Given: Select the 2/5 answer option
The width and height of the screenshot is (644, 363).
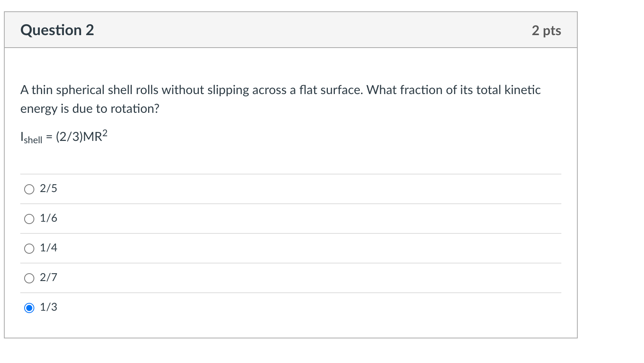Looking at the screenshot, I should (29, 189).
